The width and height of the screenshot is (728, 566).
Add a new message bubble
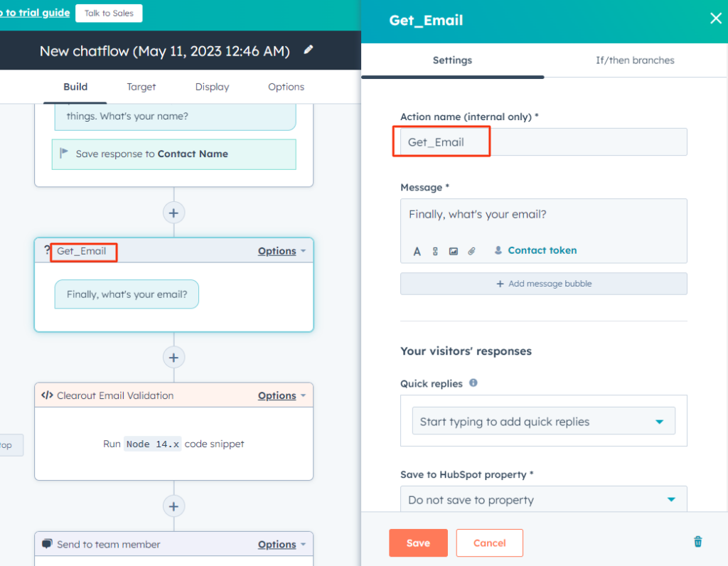[542, 284]
